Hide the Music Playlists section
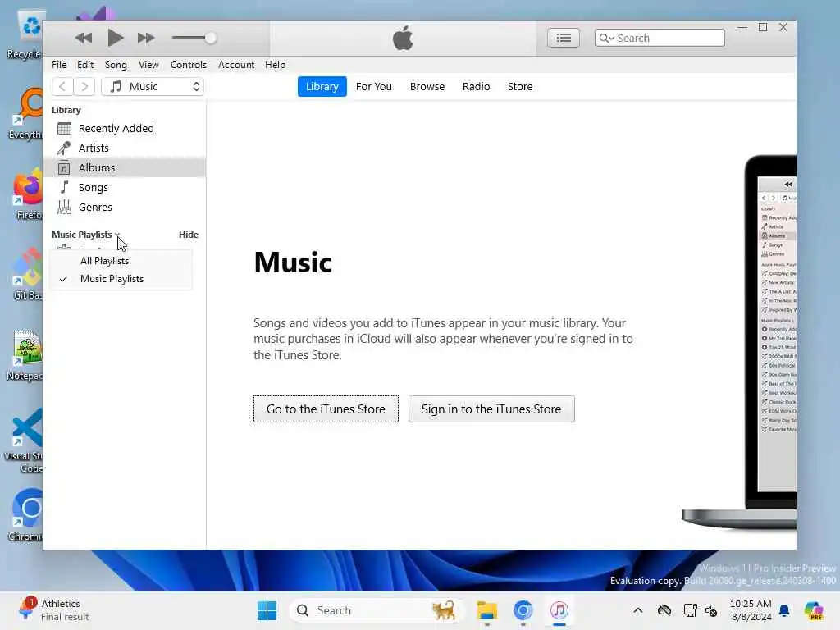The image size is (840, 630). [x=189, y=235]
